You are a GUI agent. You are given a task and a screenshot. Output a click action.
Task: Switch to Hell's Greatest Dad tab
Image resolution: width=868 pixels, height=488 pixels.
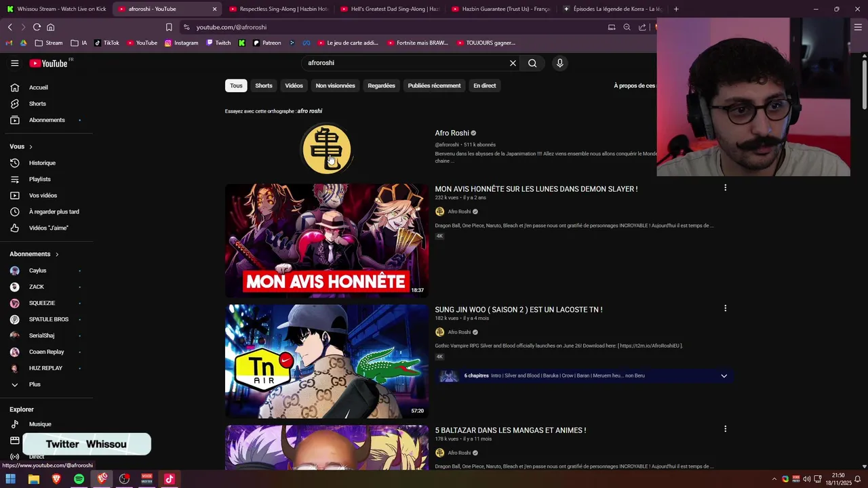(x=389, y=9)
